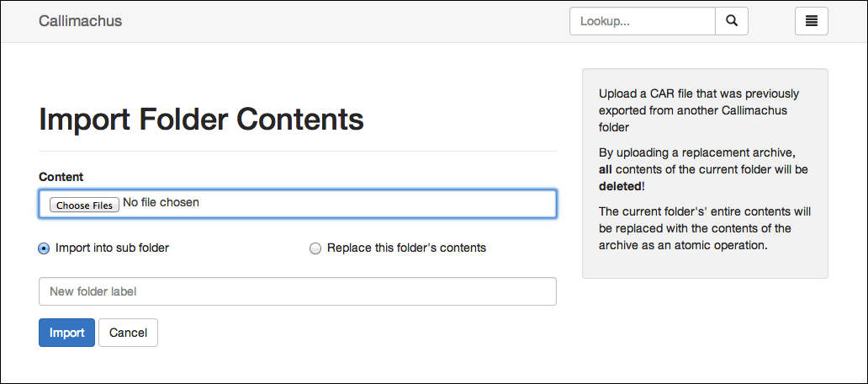
Task: Click the blue Import button
Action: [x=66, y=333]
